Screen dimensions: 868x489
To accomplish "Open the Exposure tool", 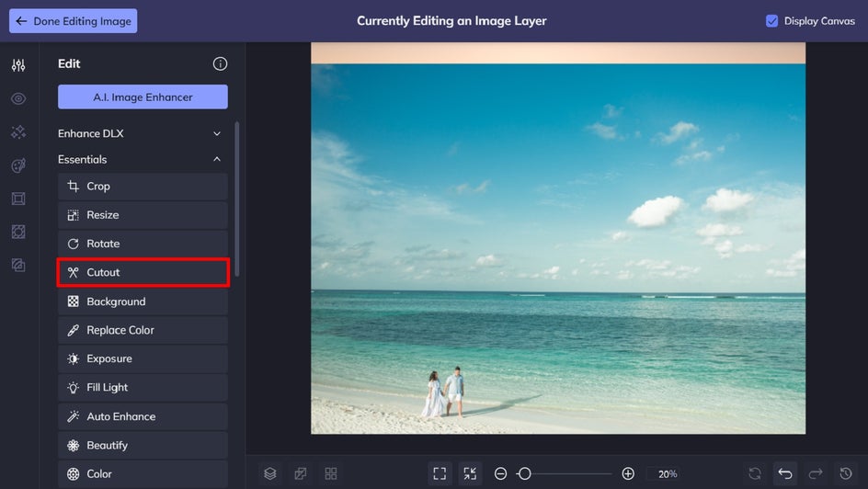I will pyautogui.click(x=143, y=359).
